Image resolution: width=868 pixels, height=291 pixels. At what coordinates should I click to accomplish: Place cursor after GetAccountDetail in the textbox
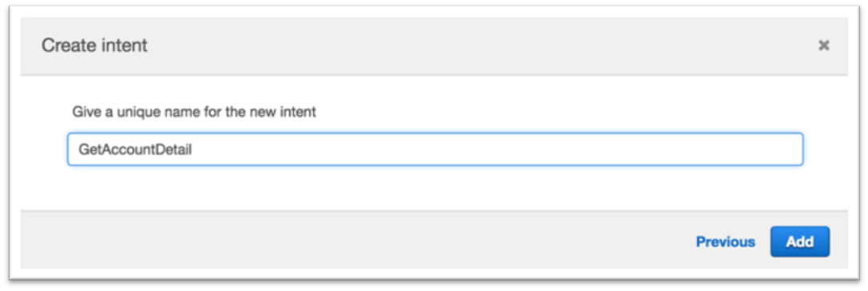point(193,149)
